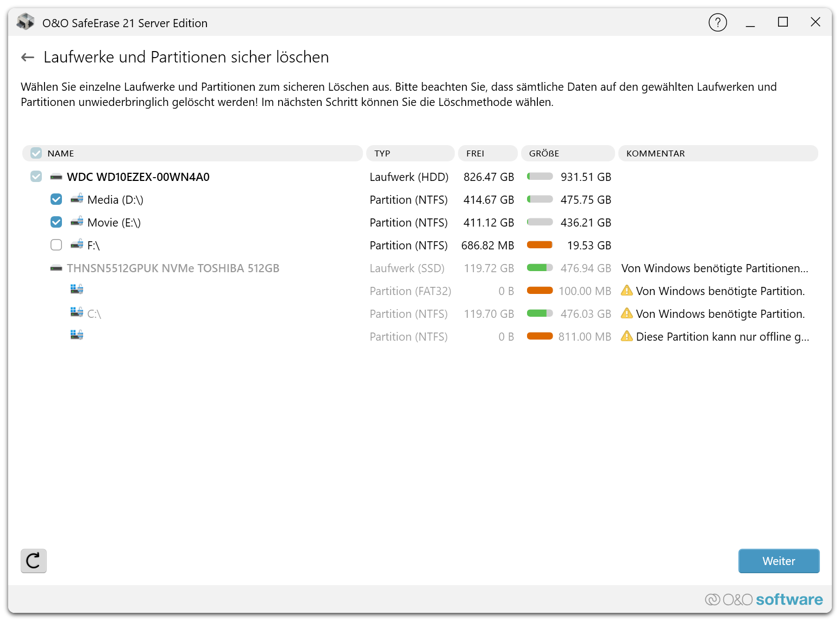Click the Media (D:\) partition icon
840x621 pixels.
click(77, 199)
